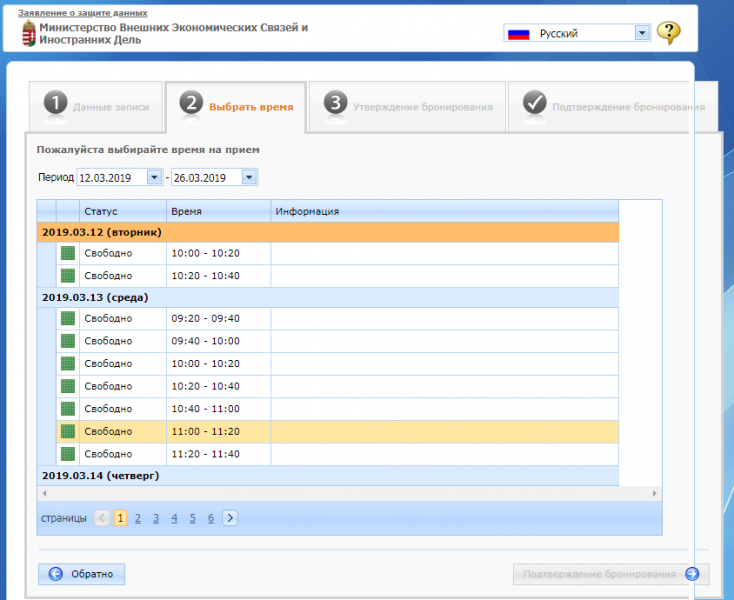This screenshot has width=734, height=600.
Task: Click the ministry coat of arms logo
Action: click(x=28, y=34)
